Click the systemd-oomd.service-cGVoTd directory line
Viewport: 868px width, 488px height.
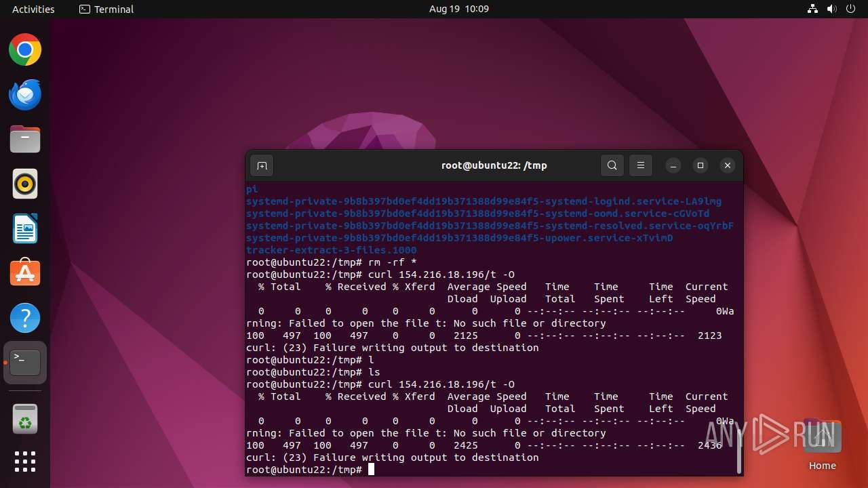tap(477, 213)
